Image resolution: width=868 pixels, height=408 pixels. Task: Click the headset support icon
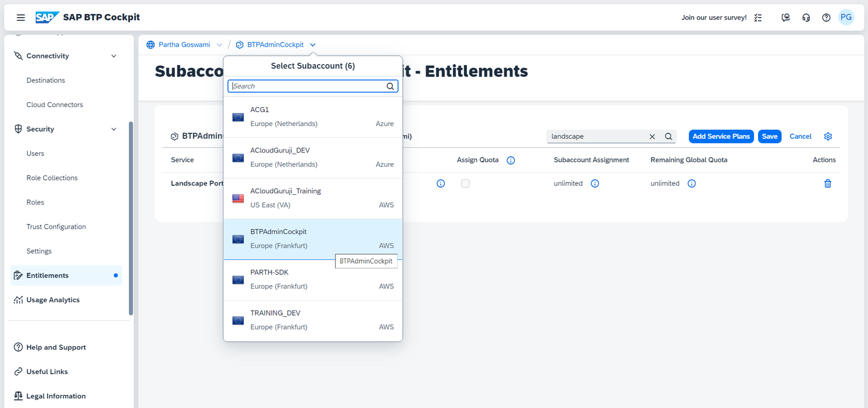(x=806, y=17)
